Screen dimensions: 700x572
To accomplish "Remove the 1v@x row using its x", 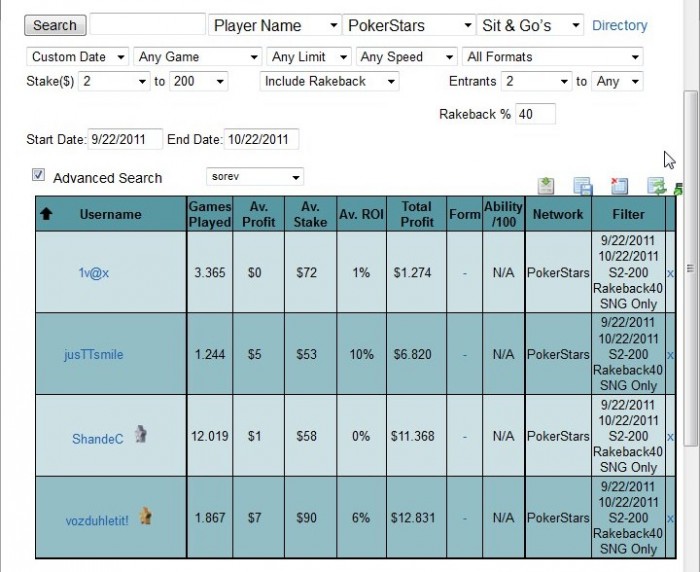I will (x=670, y=272).
